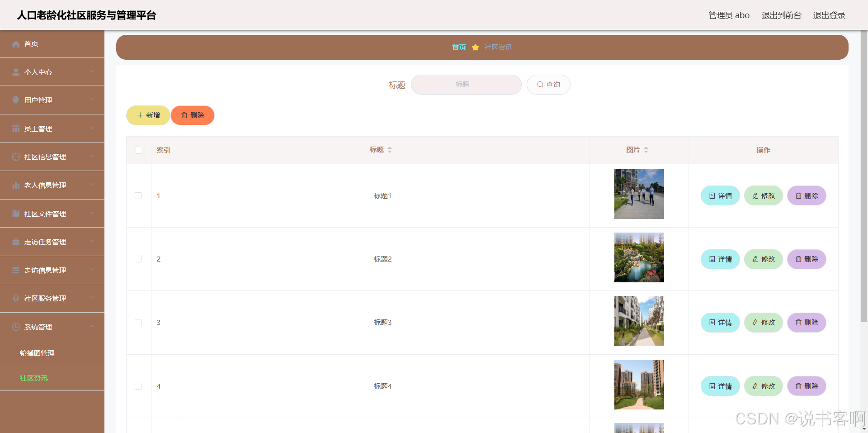Click the trash icon in row 标题1's 删除 button
This screenshot has width=868, height=433.
pyautogui.click(x=799, y=196)
